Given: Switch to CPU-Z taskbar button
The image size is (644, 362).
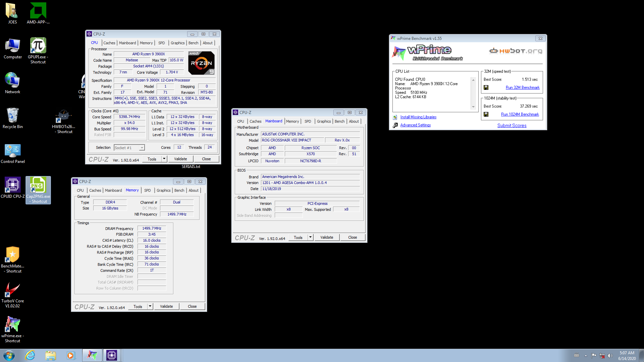Looking at the screenshot, I should click(112, 355).
